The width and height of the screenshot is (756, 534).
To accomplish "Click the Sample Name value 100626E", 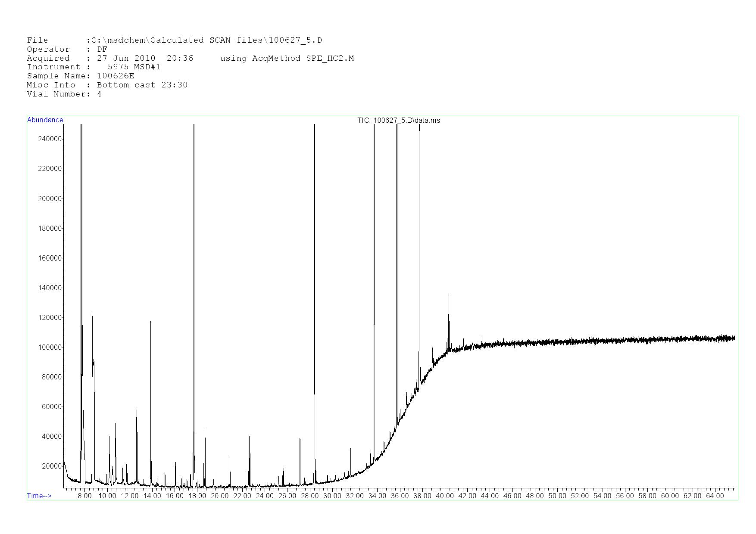I will click(x=116, y=76).
